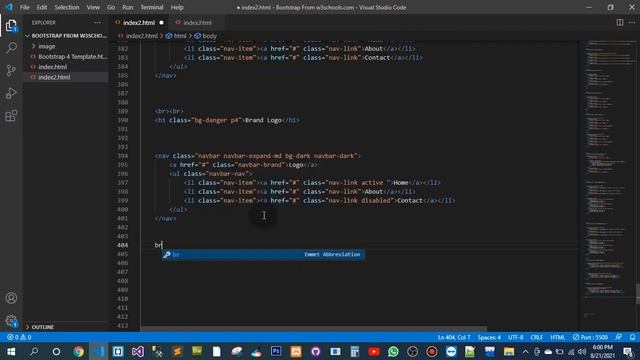Open the Run and Debug view
Image resolution: width=640 pixels, height=360 pixels.
[x=11, y=93]
